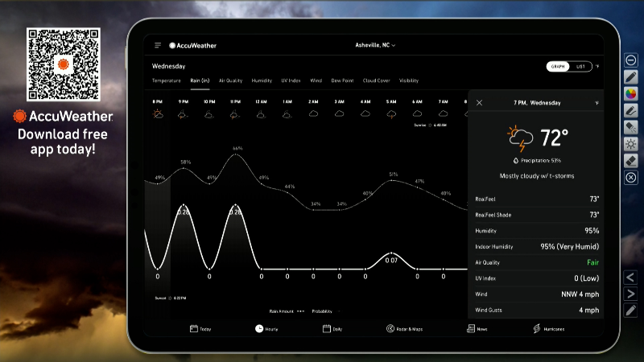
Task: Select the pencil drawing tool
Action: (631, 76)
